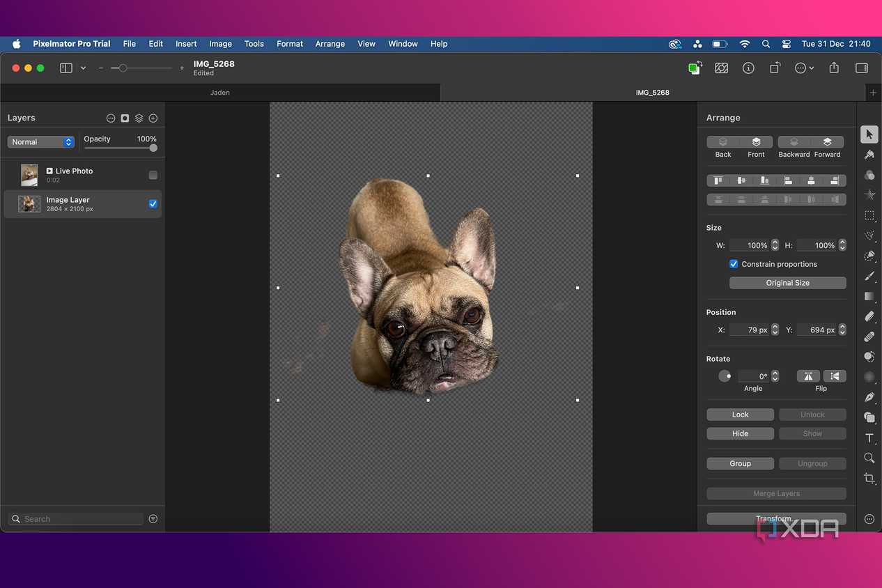Uncheck Constrain proportions
The width and height of the screenshot is (882, 588).
click(734, 264)
